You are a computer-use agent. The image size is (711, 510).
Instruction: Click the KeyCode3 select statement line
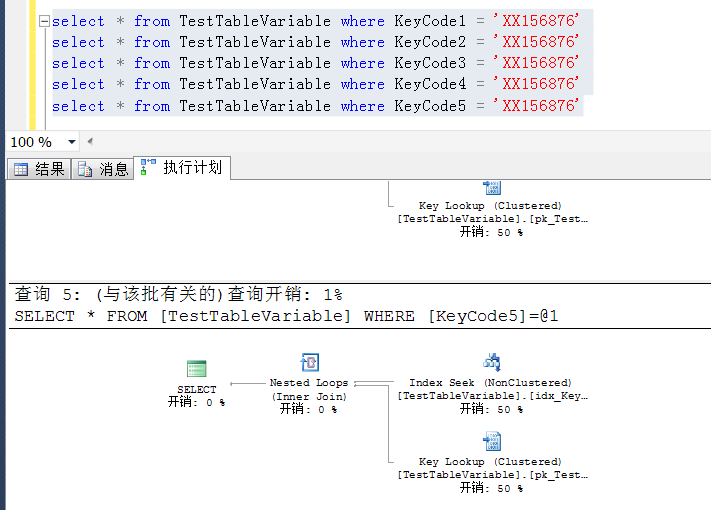pos(315,63)
